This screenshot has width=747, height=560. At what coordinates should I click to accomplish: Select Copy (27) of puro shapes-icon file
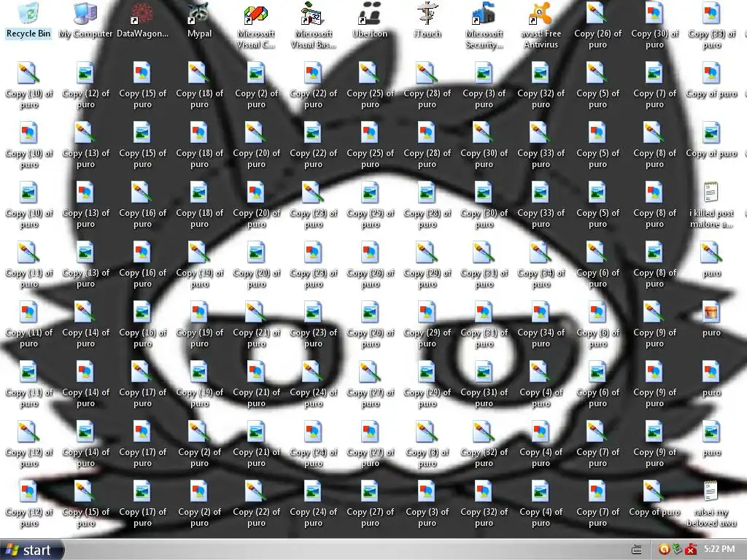[370, 443]
